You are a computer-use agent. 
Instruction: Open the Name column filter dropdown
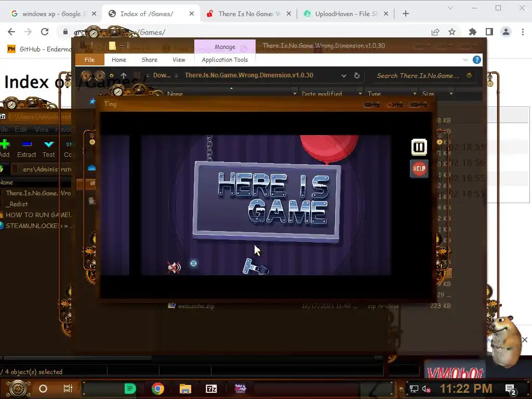tap(294, 94)
